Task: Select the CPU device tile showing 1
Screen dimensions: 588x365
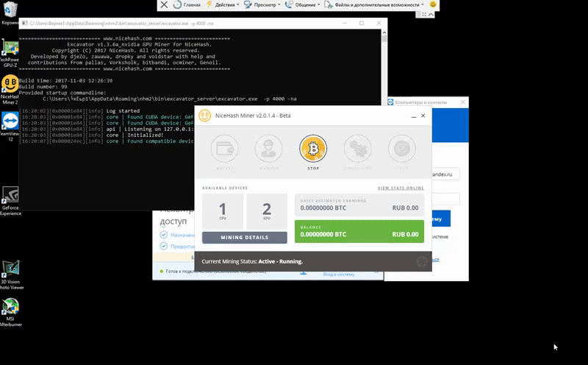Action: (x=223, y=211)
